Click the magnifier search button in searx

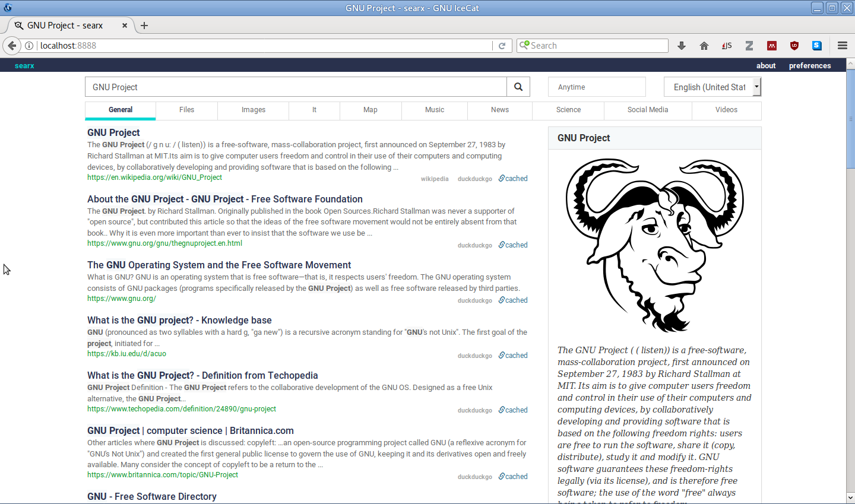coord(518,87)
